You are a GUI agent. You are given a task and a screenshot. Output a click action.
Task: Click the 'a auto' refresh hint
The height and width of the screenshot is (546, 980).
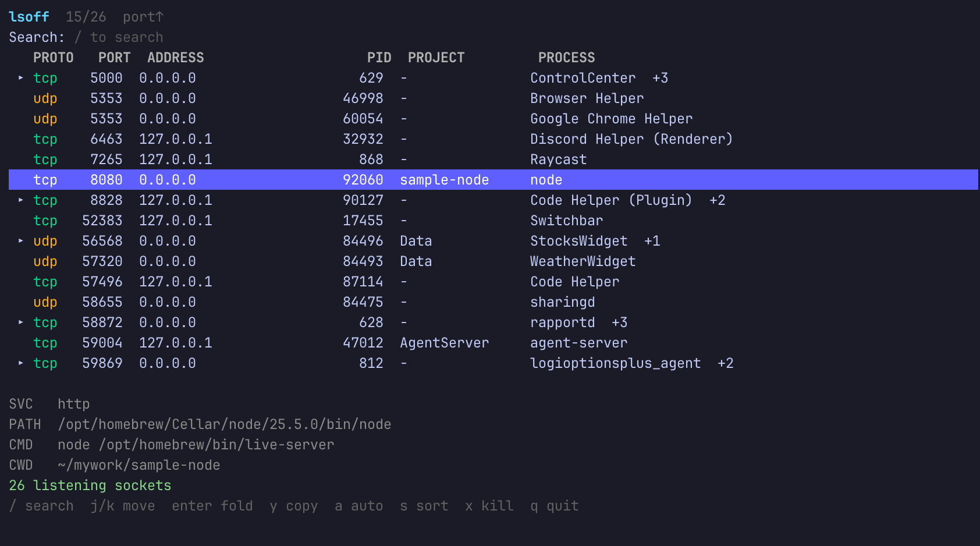pos(359,506)
